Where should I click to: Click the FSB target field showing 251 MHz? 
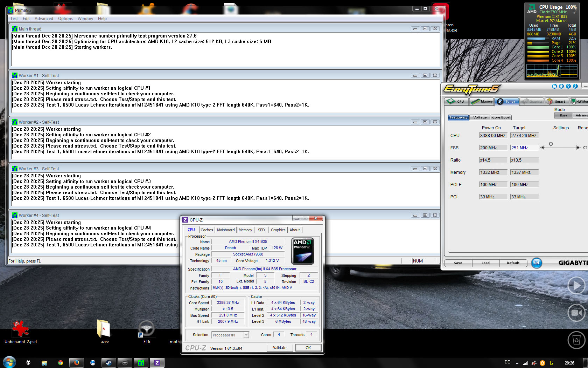pyautogui.click(x=524, y=148)
